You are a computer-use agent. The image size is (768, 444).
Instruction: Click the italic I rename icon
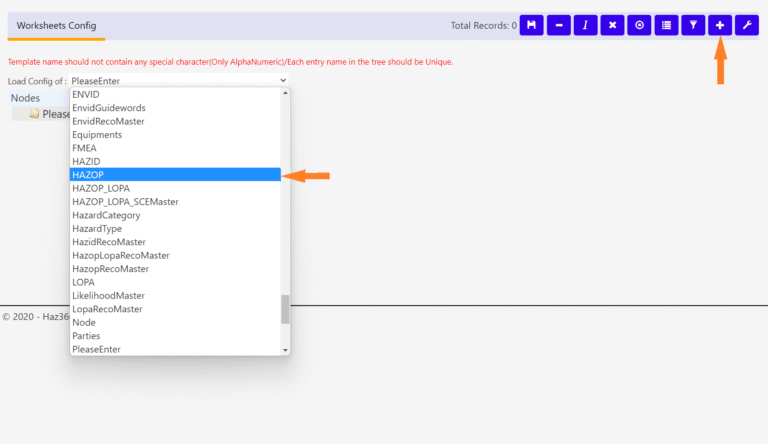click(x=585, y=25)
